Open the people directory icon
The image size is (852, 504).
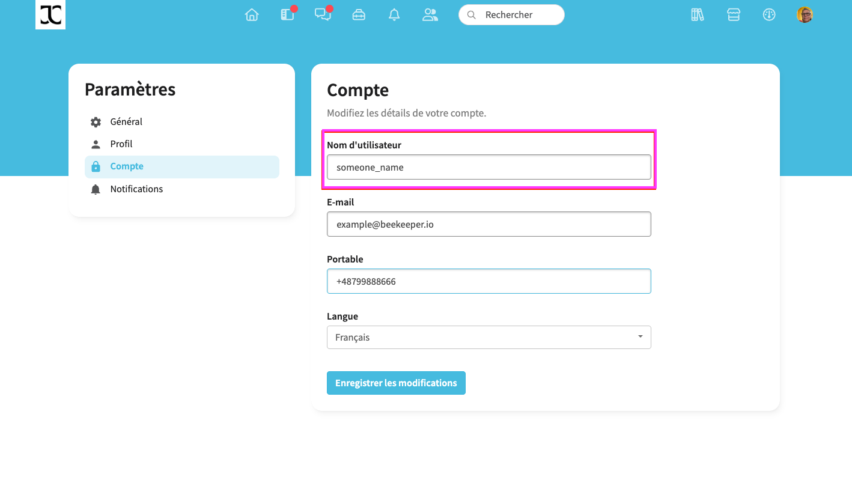pyautogui.click(x=430, y=15)
